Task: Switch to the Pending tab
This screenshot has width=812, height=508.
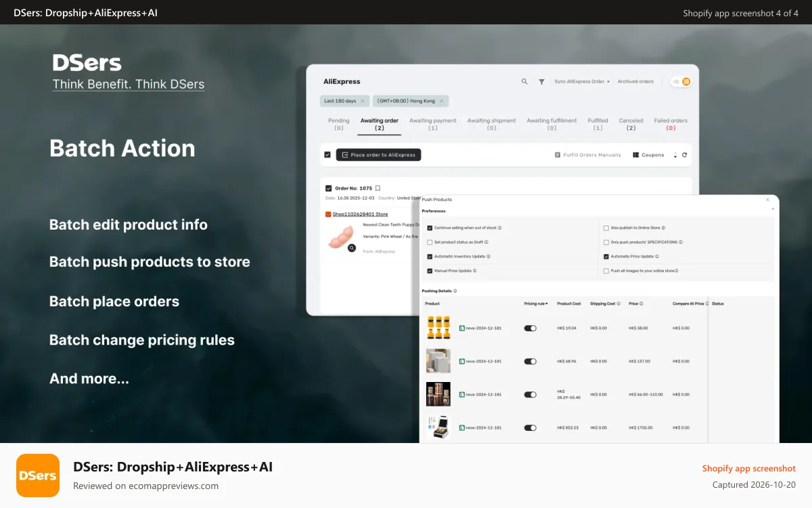Action: 339,124
